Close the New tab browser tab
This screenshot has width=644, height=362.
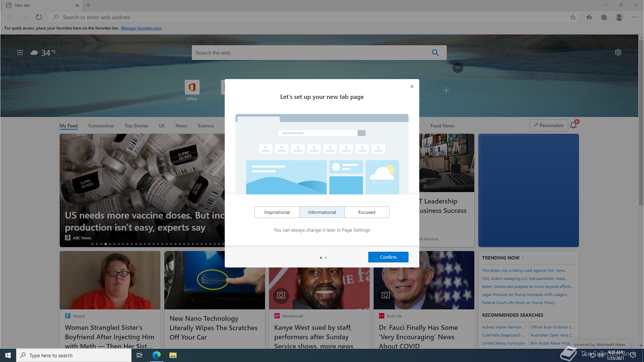pos(77,5)
